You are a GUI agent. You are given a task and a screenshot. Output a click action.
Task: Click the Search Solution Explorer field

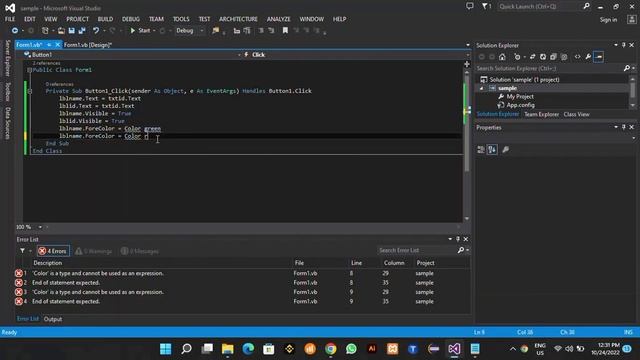tap(549, 69)
